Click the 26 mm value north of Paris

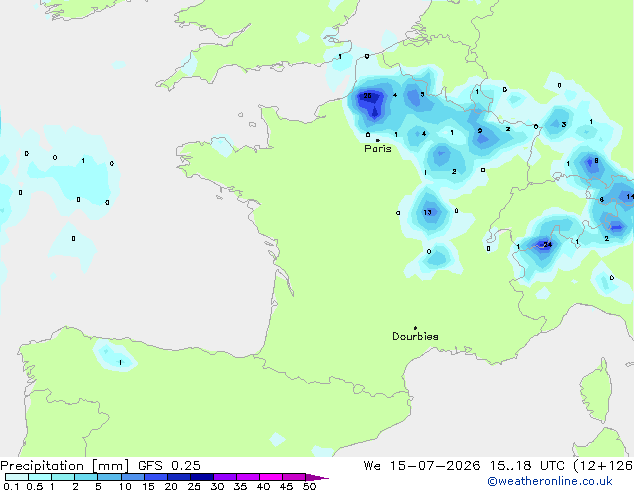click(x=368, y=96)
